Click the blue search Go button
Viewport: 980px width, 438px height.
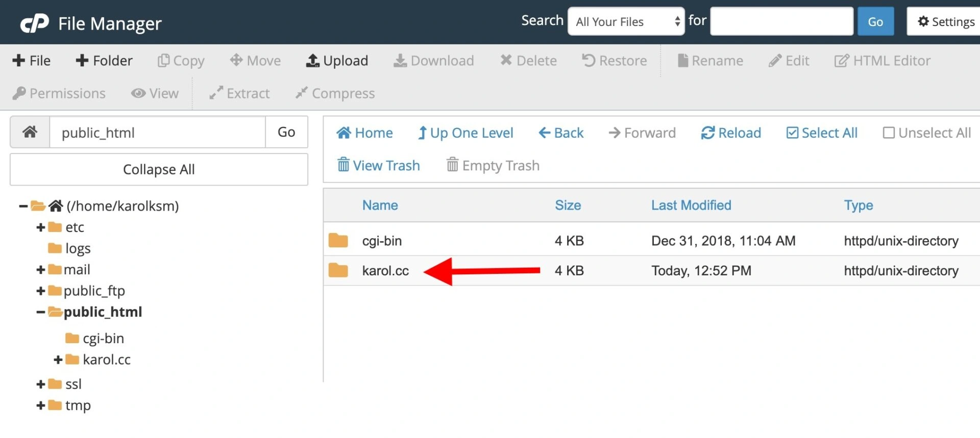click(x=875, y=21)
